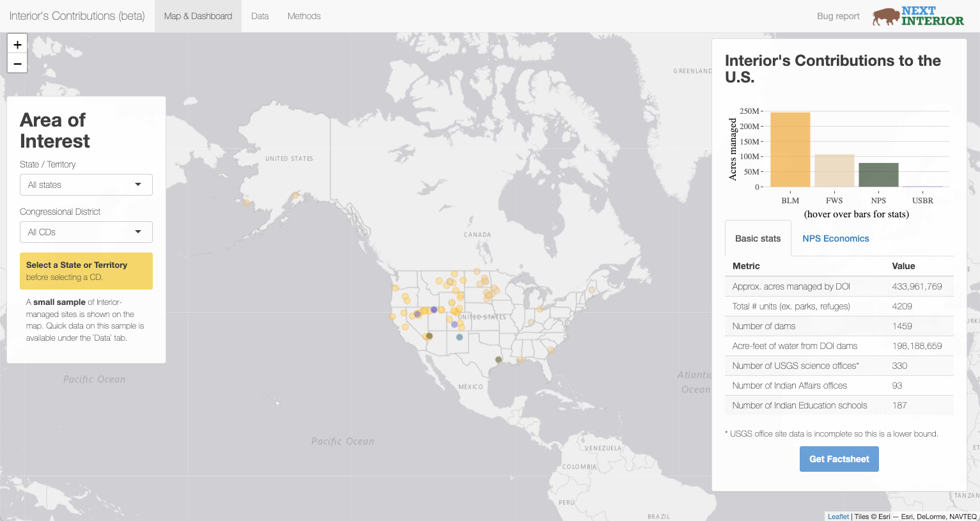Viewport: 980px width, 521px height.
Task: Open the Methods tab
Action: [304, 15]
